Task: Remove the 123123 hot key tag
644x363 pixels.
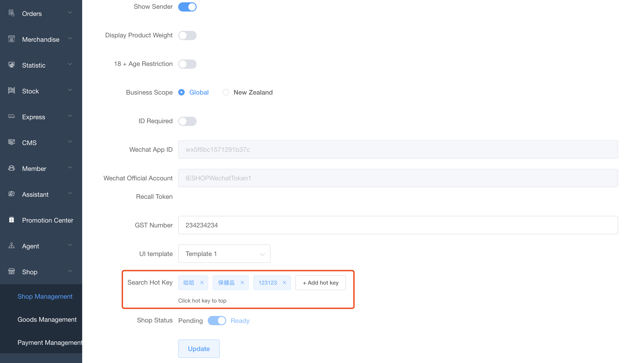Action: click(x=284, y=283)
